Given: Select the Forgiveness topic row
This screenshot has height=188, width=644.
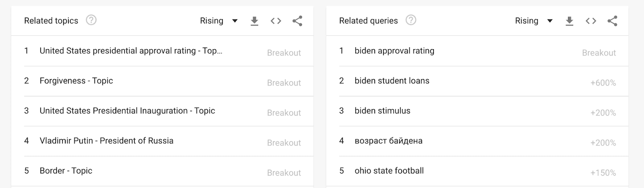Looking at the screenshot, I should (76, 81).
